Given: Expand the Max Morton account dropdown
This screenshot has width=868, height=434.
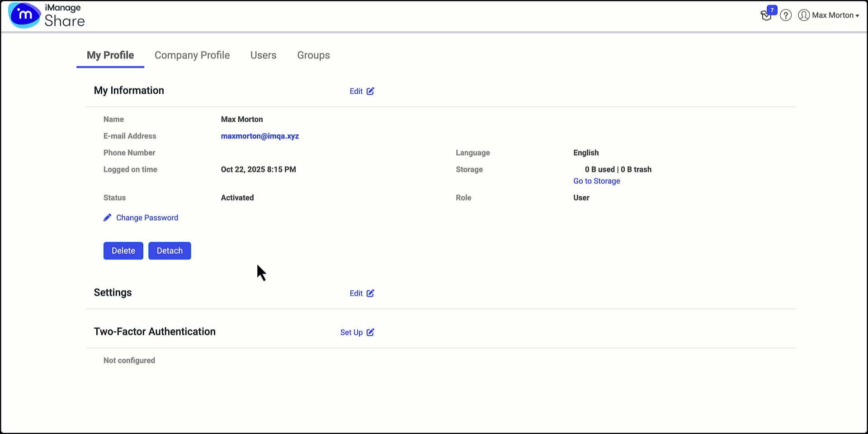Looking at the screenshot, I should 835,15.
